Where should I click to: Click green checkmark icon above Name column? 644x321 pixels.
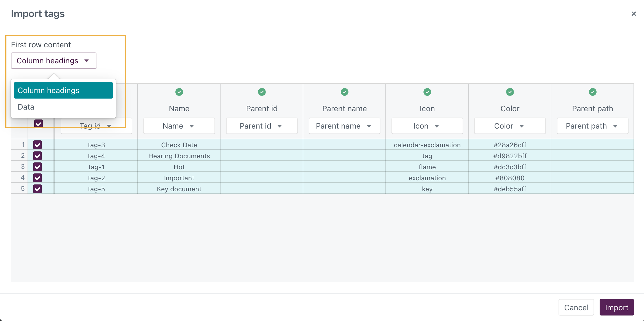pyautogui.click(x=179, y=92)
